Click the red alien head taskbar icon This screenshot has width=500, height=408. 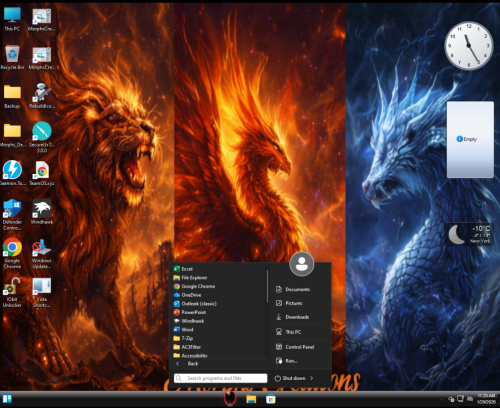point(230,398)
